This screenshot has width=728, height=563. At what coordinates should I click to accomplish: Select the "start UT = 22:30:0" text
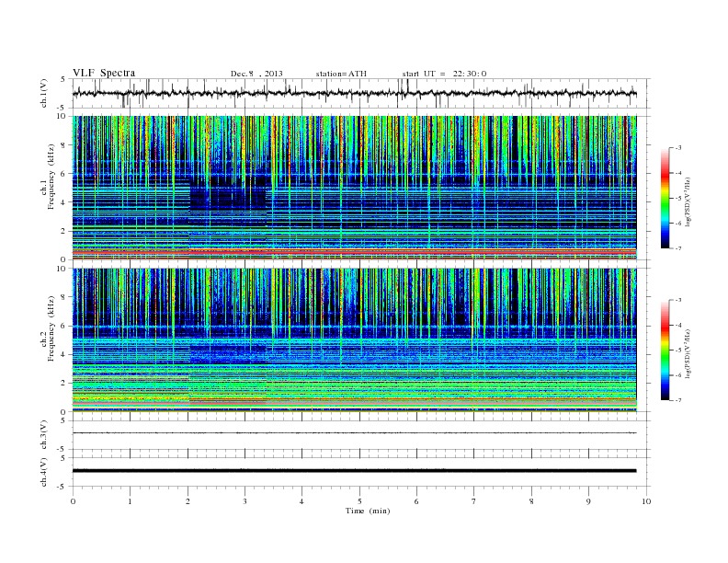[444, 74]
